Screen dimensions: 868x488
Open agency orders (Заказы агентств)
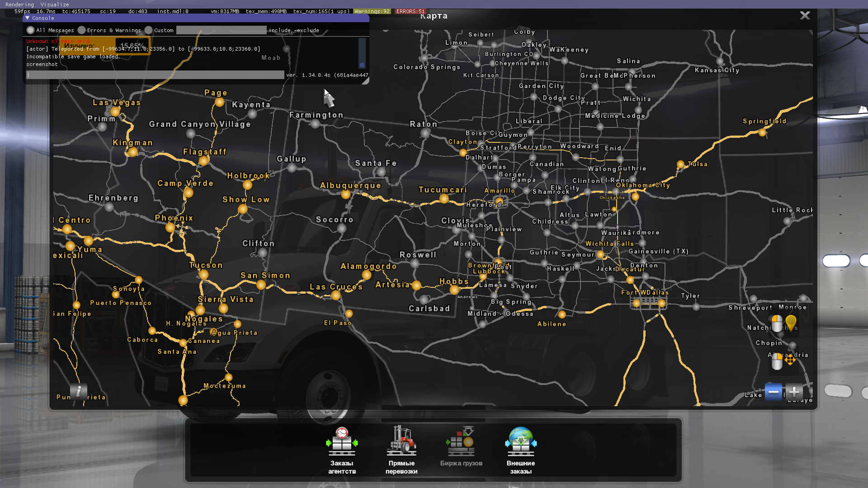click(342, 450)
